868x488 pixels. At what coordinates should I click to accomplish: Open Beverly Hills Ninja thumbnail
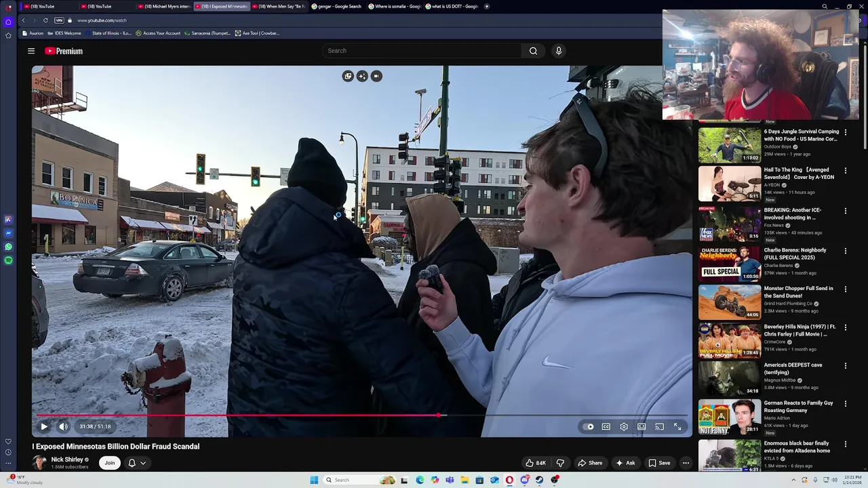pos(730,340)
